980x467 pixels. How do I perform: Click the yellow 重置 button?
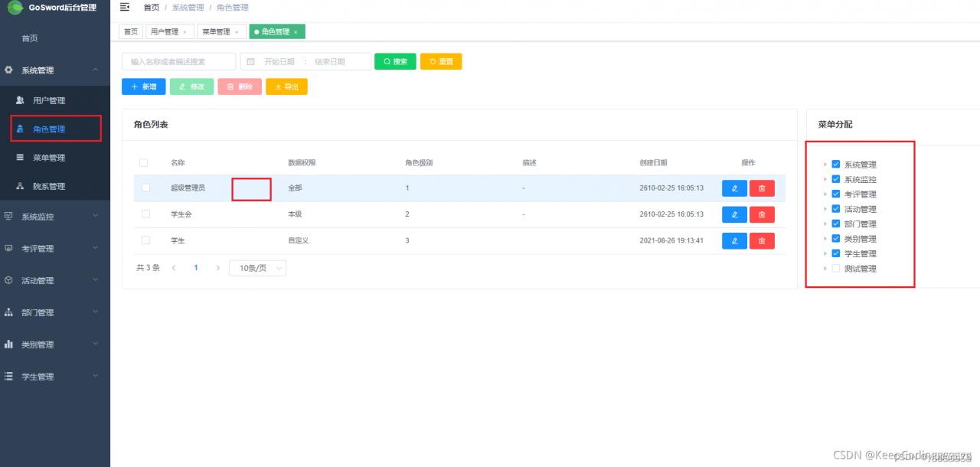pyautogui.click(x=441, y=61)
